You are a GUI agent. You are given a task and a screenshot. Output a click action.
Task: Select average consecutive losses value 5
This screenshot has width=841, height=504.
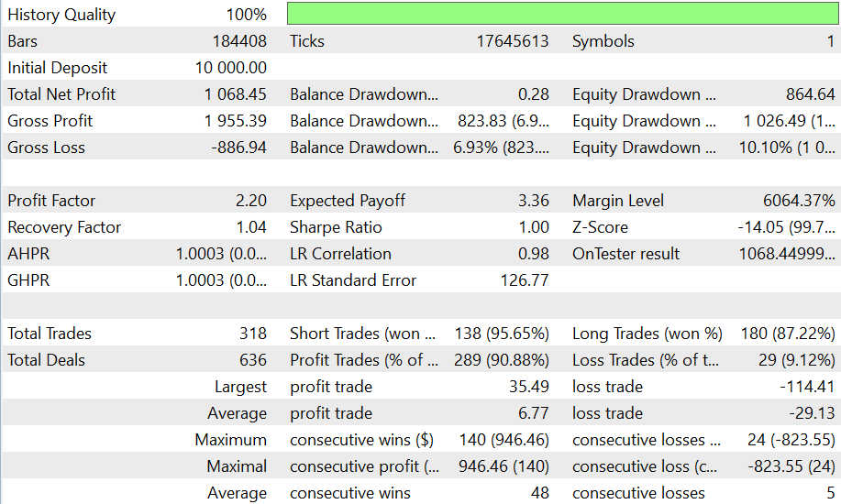pos(831,493)
